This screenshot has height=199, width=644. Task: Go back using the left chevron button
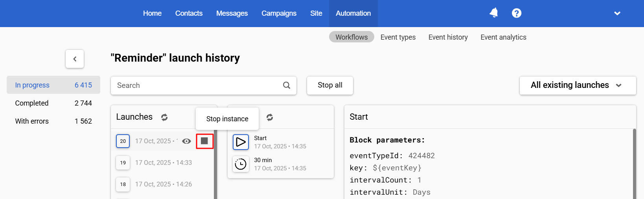coord(75,59)
